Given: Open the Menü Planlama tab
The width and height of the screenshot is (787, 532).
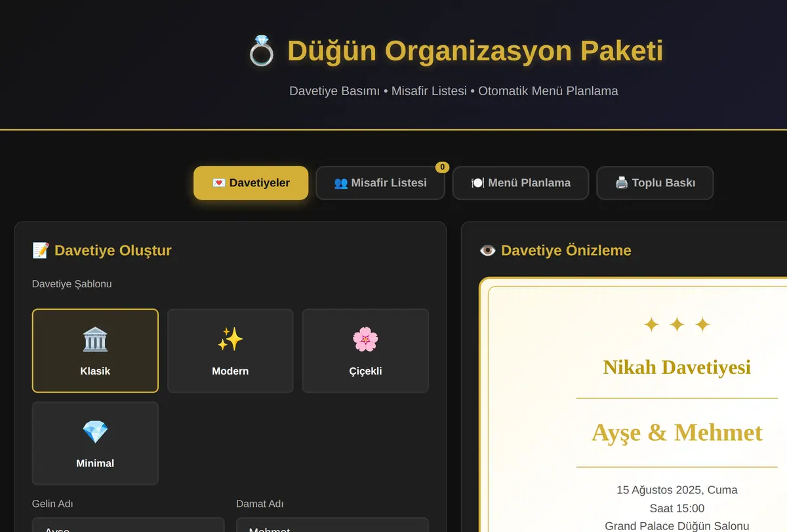Looking at the screenshot, I should coord(521,183).
